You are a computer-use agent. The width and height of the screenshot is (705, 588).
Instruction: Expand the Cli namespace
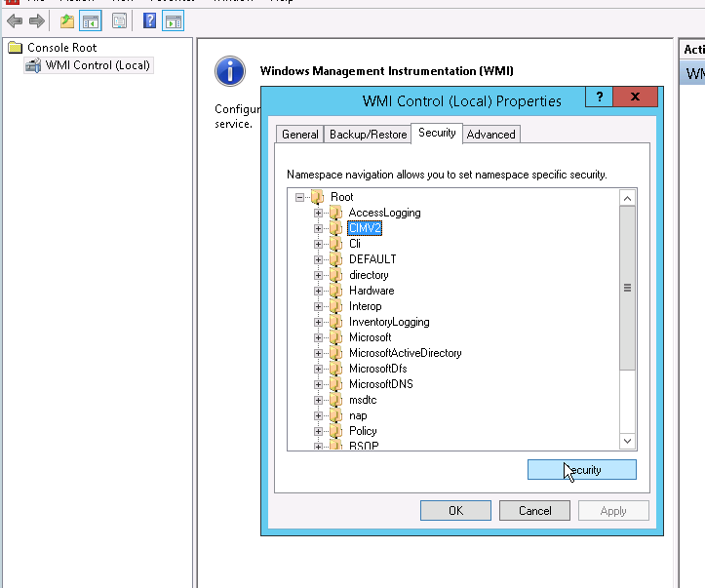pos(318,244)
